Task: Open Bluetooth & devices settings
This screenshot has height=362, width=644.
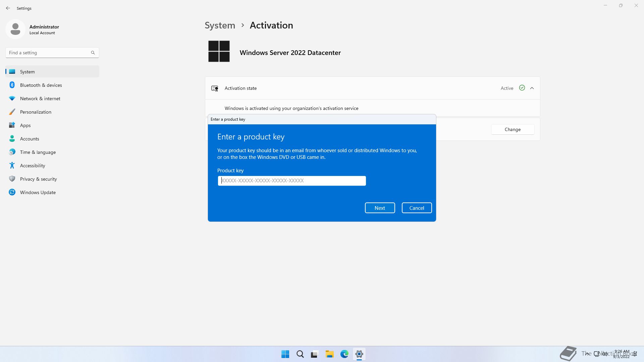Action: [41, 85]
